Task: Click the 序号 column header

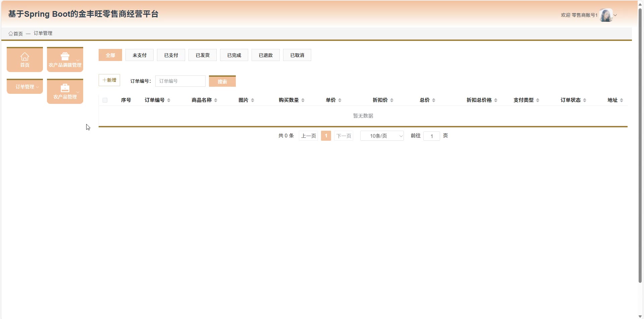Action: pyautogui.click(x=126, y=100)
